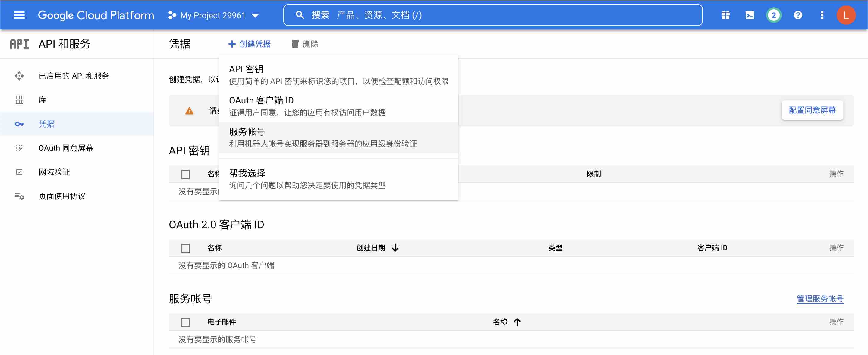The height and width of the screenshot is (355, 868).
Task: Open OAuth 同意屏幕 in sidebar
Action: 66,148
